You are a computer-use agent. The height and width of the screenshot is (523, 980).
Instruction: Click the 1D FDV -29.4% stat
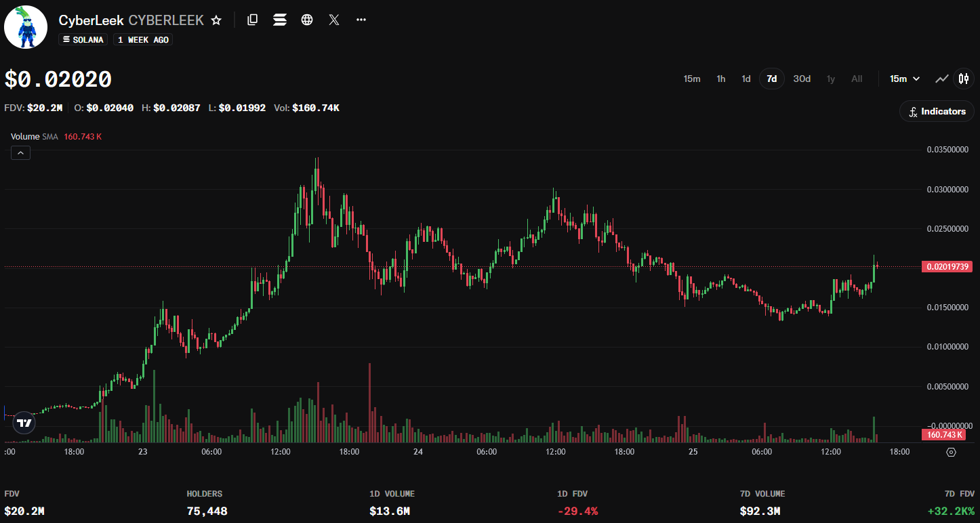click(577, 503)
